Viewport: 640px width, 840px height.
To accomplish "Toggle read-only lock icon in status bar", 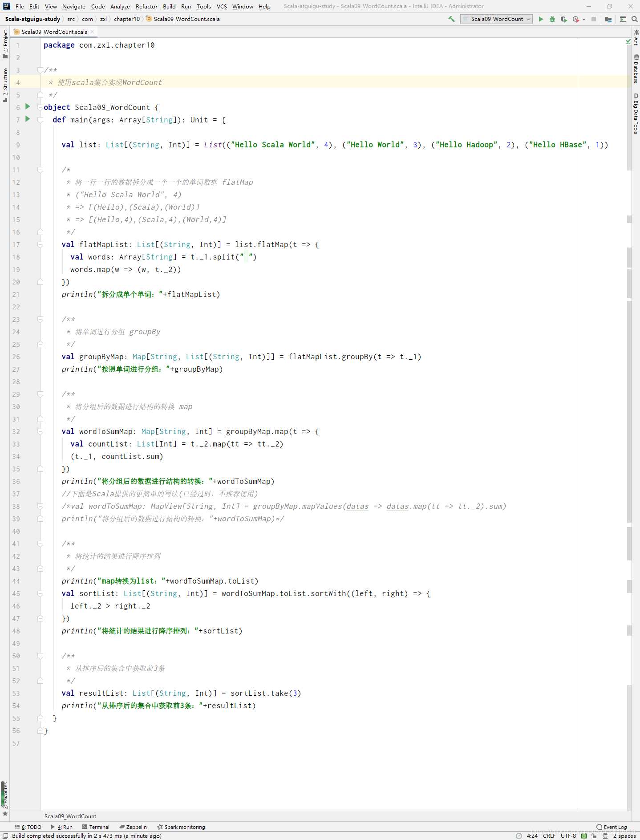I will [594, 836].
